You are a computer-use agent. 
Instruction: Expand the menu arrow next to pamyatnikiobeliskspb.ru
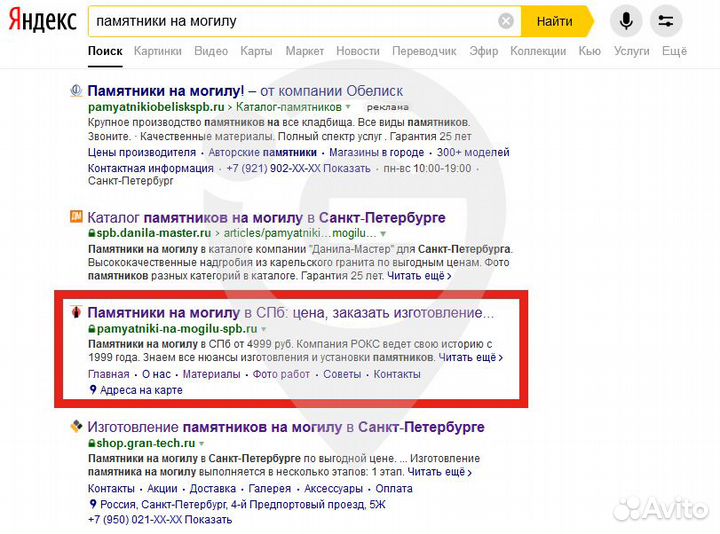click(x=348, y=107)
